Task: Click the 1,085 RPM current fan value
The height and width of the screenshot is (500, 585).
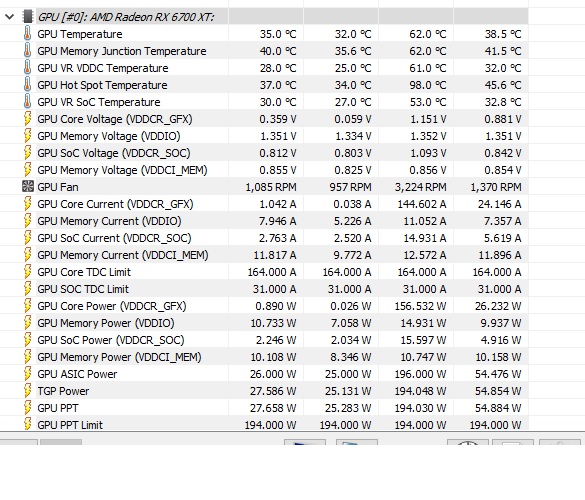Action: (x=271, y=187)
